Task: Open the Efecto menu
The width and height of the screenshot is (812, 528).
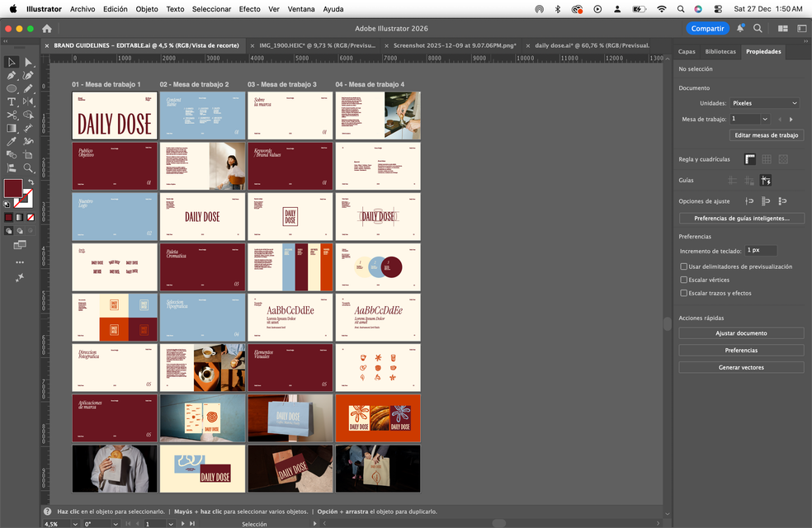Action: [249, 9]
